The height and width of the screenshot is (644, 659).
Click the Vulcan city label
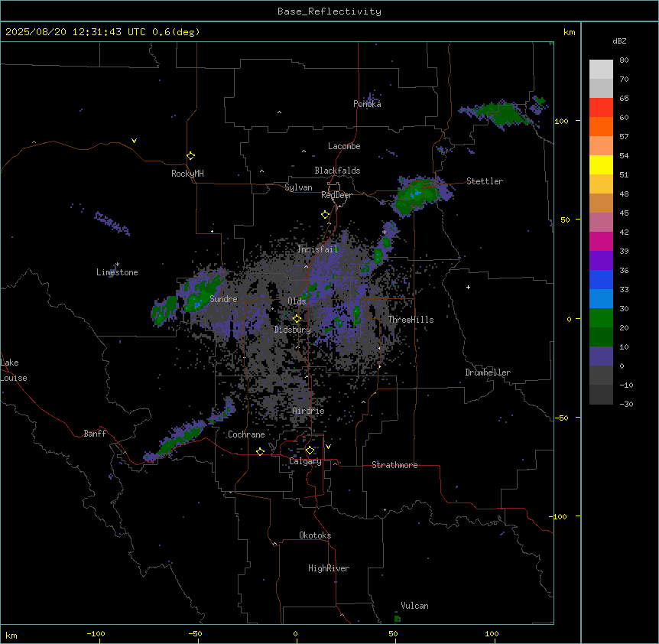tap(415, 606)
